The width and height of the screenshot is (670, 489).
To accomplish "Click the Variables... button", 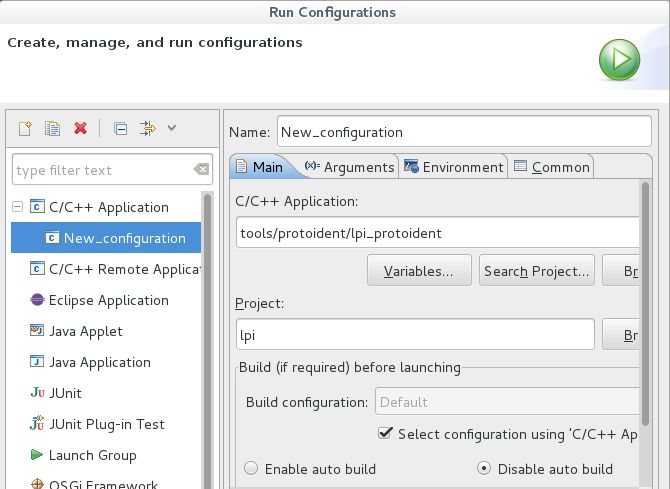I will click(x=419, y=271).
